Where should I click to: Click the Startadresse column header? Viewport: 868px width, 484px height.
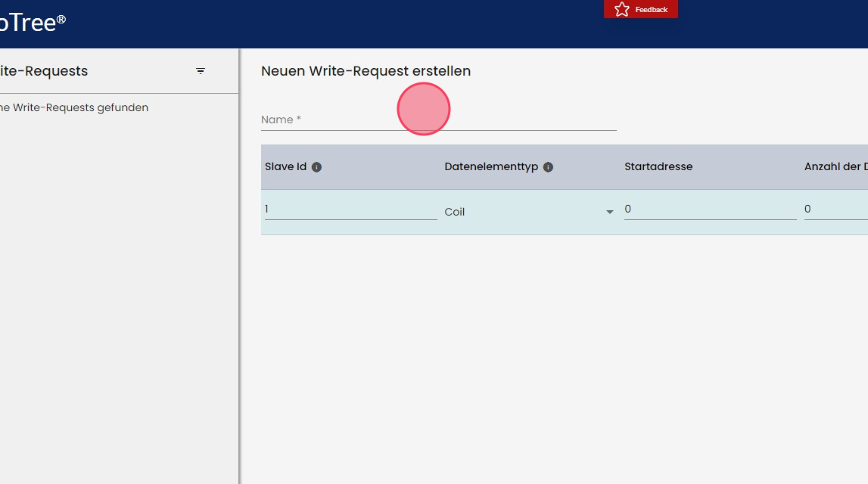(x=658, y=167)
